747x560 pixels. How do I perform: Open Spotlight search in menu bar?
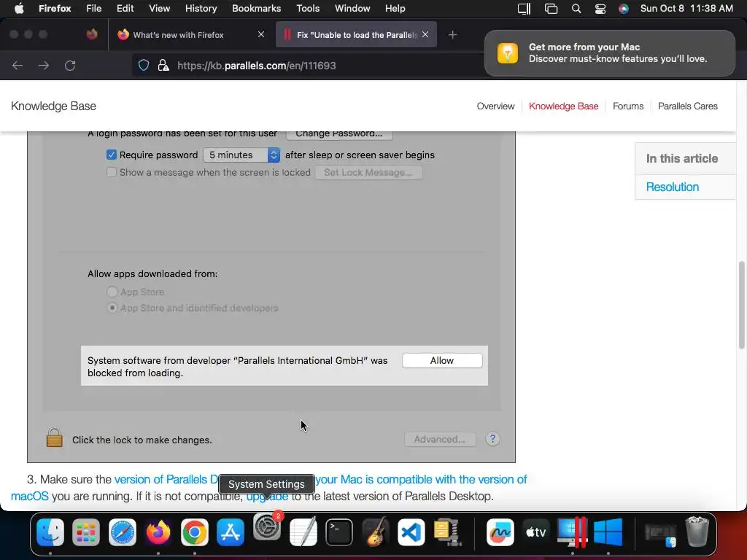(576, 9)
